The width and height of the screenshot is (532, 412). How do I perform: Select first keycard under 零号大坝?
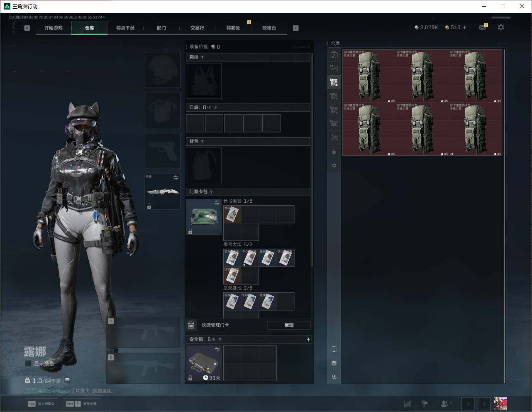tap(232, 258)
